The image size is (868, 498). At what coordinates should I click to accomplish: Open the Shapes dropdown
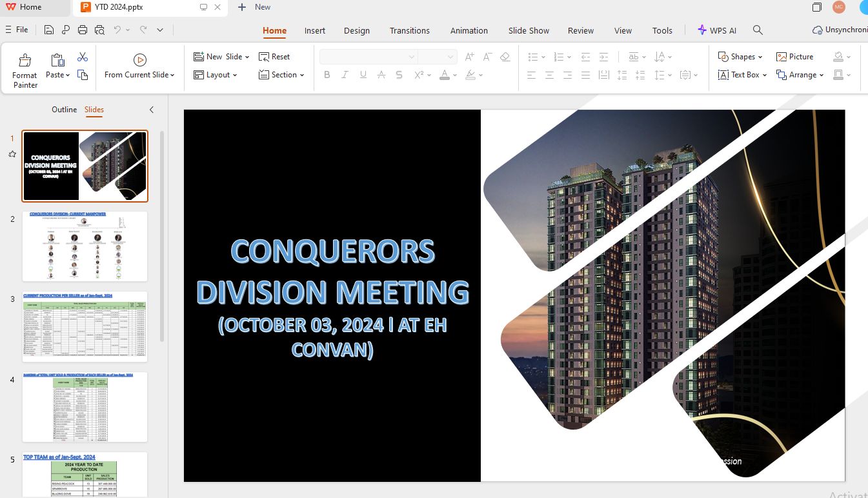point(740,57)
